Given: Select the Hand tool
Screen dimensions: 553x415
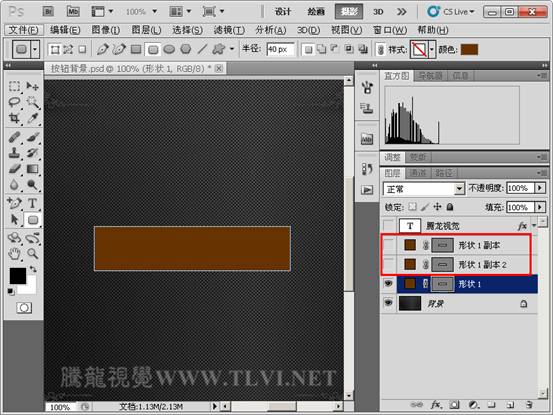Looking at the screenshot, I should tap(14, 253).
